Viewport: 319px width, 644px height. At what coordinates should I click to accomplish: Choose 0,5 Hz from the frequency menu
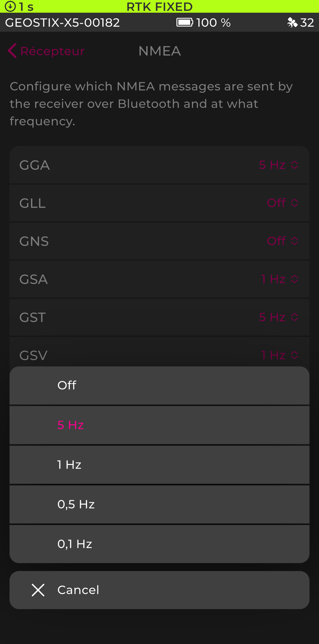[x=159, y=504]
